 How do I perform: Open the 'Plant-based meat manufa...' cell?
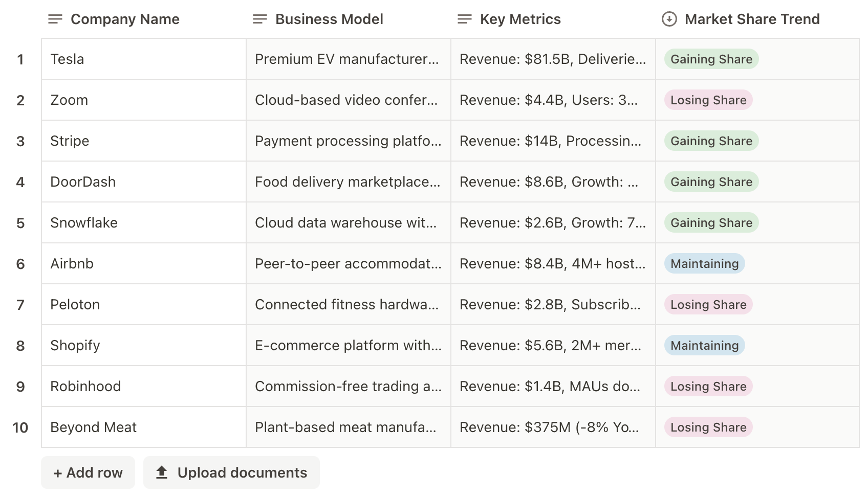[349, 427]
